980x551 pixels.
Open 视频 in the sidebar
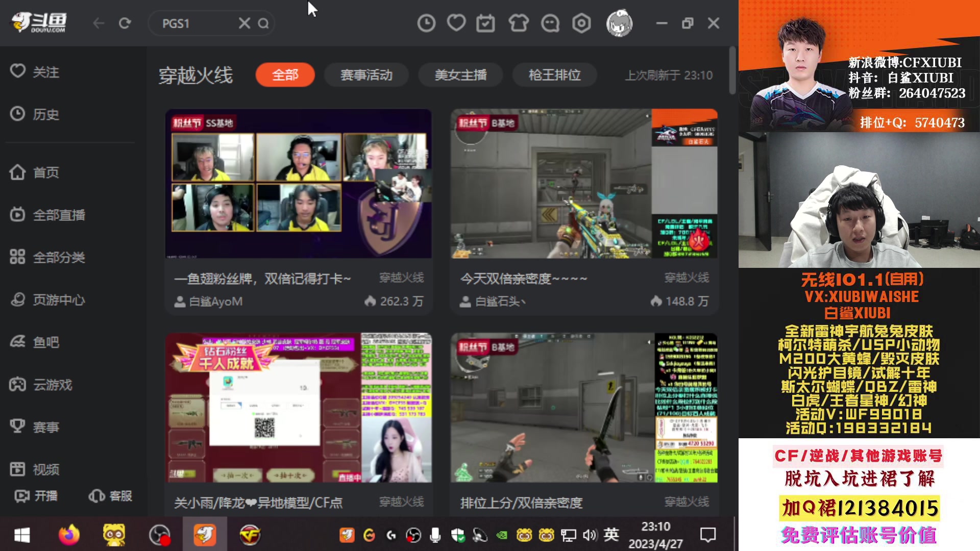[x=35, y=469]
